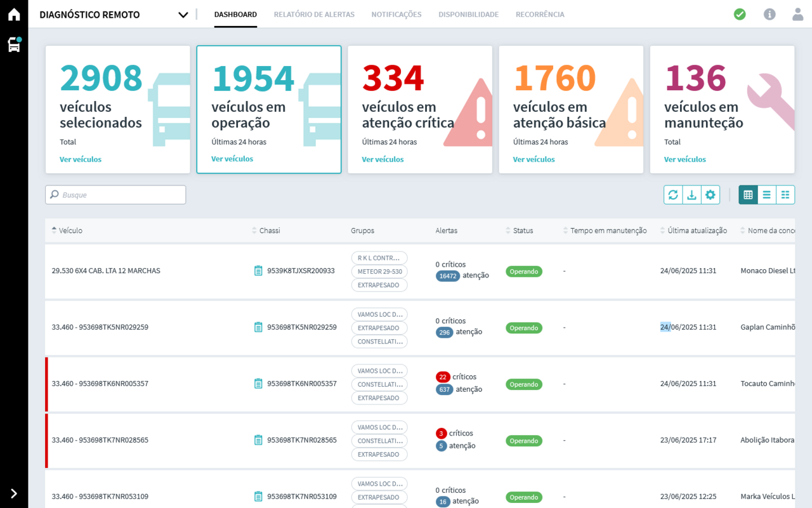812x508 pixels.
Task: Expand the Diagnóstico Remoto dropdown
Action: pos(183,15)
